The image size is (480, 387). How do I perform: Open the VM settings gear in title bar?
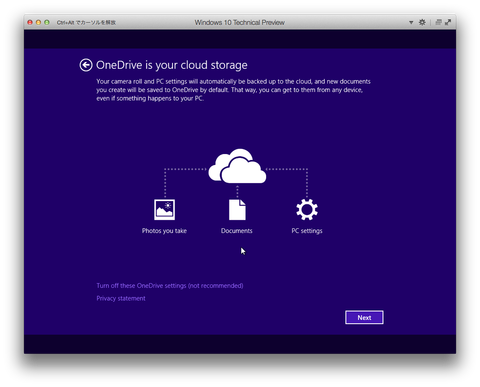pyautogui.click(x=422, y=22)
